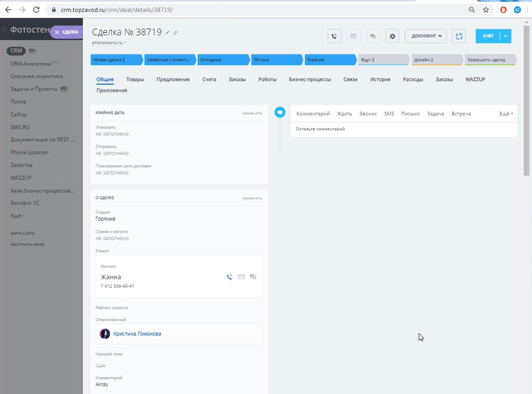Edit deal title with the pencil icon
This screenshot has height=394, width=532.
(167, 33)
